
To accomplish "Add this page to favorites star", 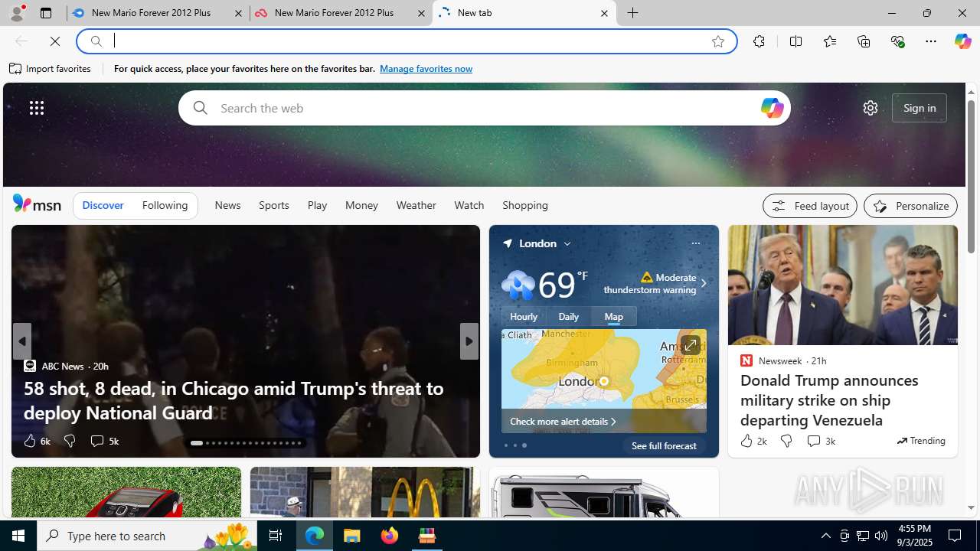I will coord(718,41).
